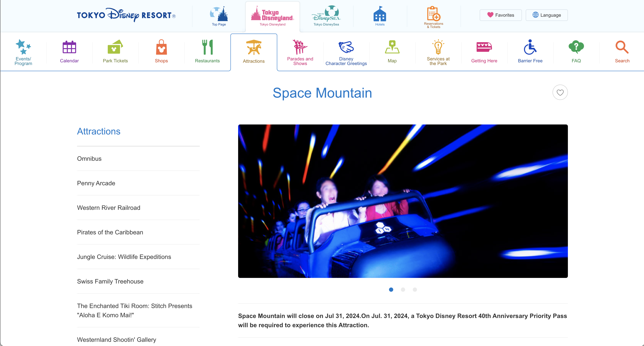Image resolution: width=644 pixels, height=346 pixels.
Task: Open the Favorites button
Action: [x=501, y=15]
